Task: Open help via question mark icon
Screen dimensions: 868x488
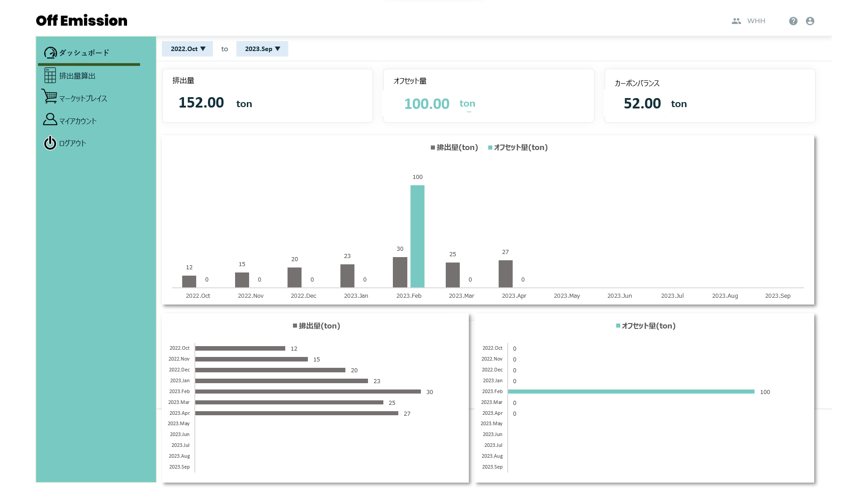Action: [793, 21]
